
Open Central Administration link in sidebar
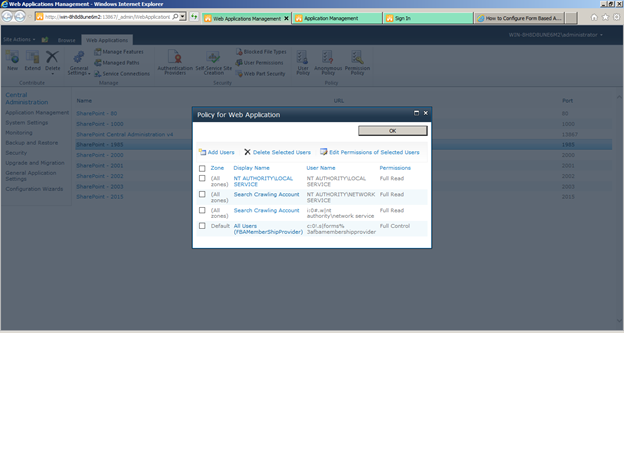click(27, 99)
